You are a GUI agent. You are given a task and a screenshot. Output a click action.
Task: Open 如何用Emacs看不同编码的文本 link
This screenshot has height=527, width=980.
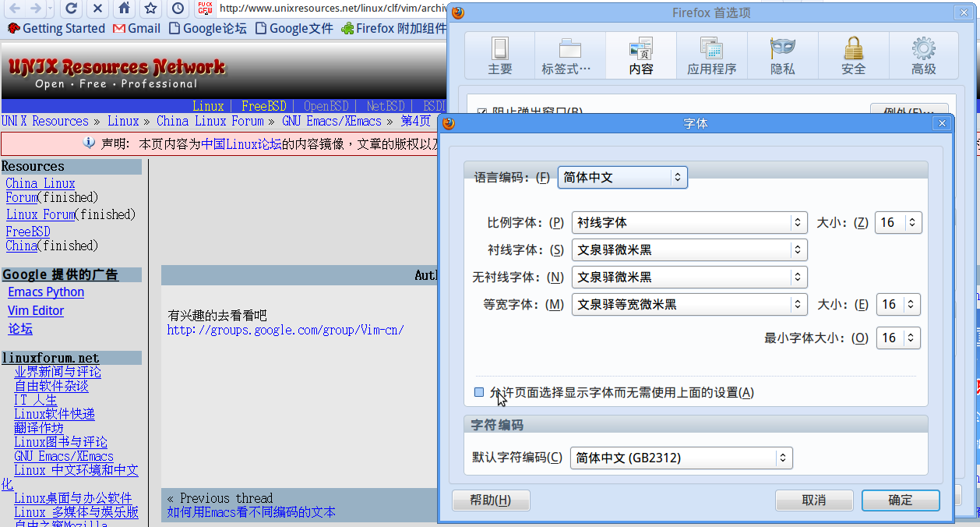coord(251,512)
